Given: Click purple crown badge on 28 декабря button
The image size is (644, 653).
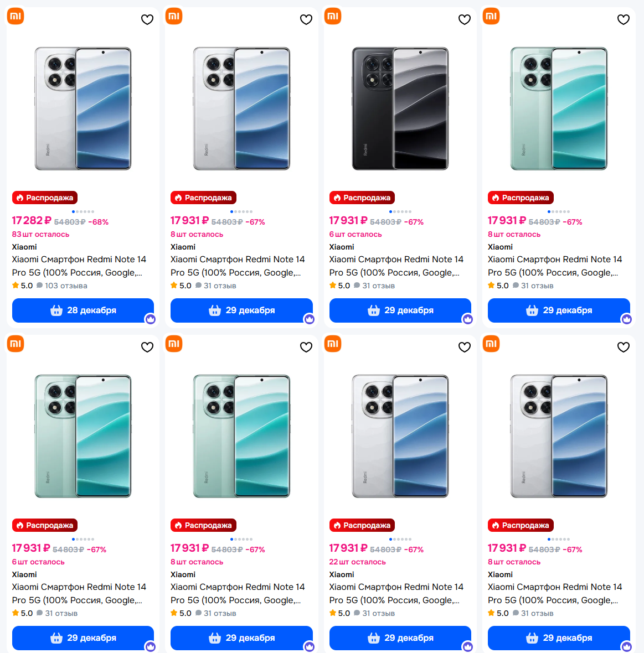Looking at the screenshot, I should pyautogui.click(x=151, y=319).
